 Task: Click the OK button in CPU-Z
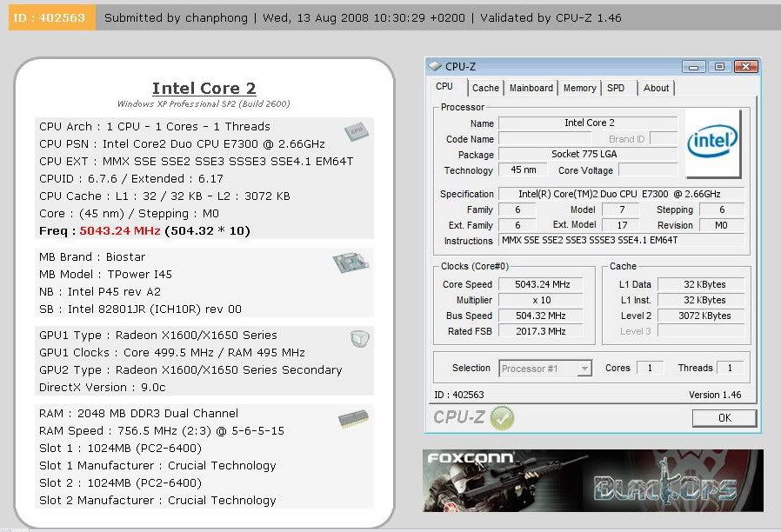(x=724, y=418)
